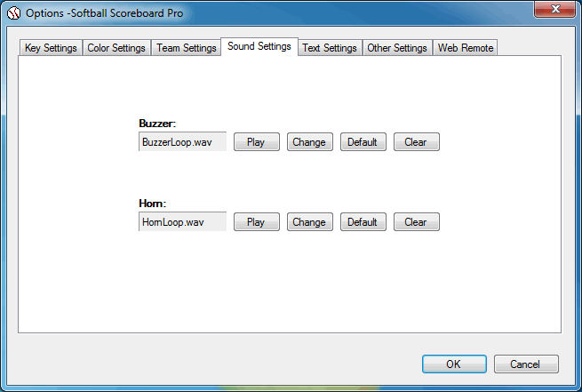
Task: Click the HornLoop.wav filename field
Action: 182,222
